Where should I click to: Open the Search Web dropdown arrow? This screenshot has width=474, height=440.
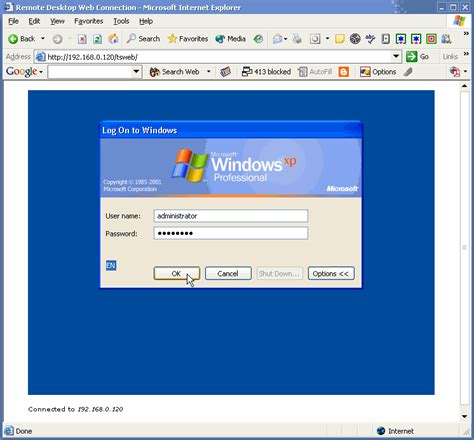[209, 72]
